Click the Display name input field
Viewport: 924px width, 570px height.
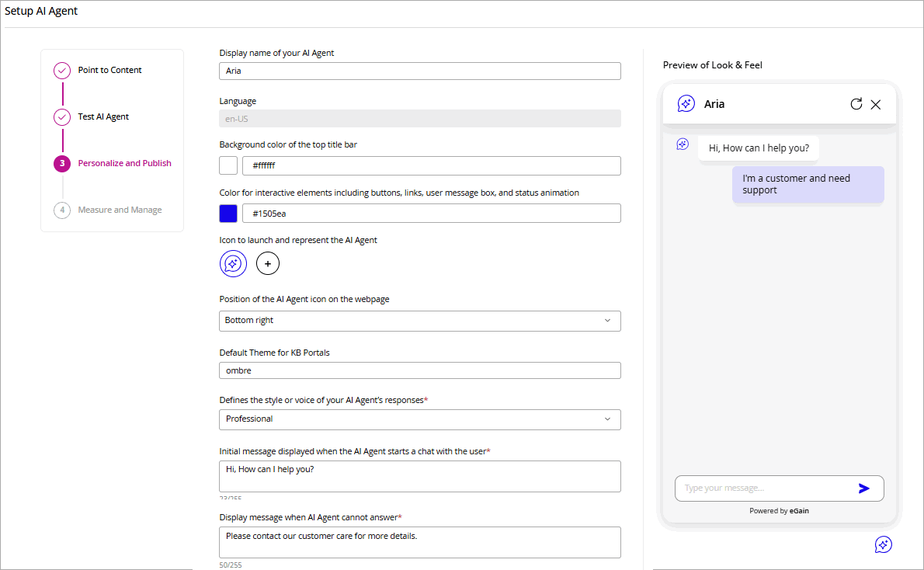tap(419, 71)
